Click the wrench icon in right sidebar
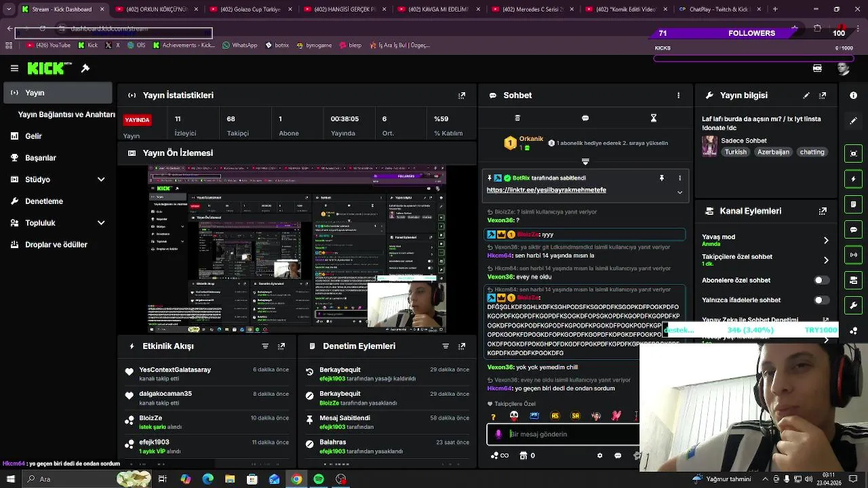 coord(854,305)
